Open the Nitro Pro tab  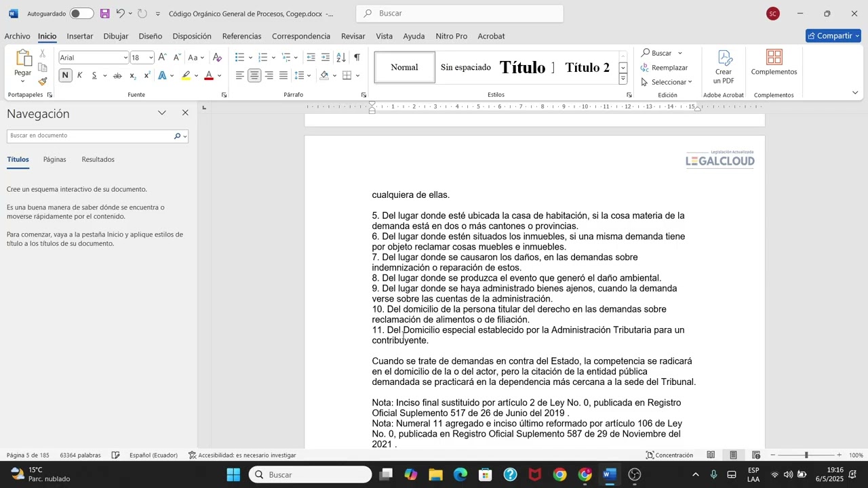tap(452, 36)
